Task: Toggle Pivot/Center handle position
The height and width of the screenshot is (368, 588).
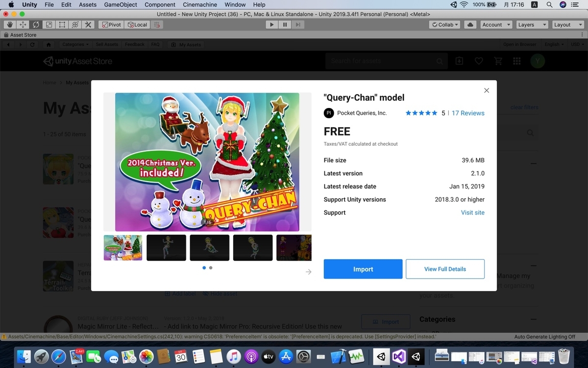Action: click(x=111, y=25)
